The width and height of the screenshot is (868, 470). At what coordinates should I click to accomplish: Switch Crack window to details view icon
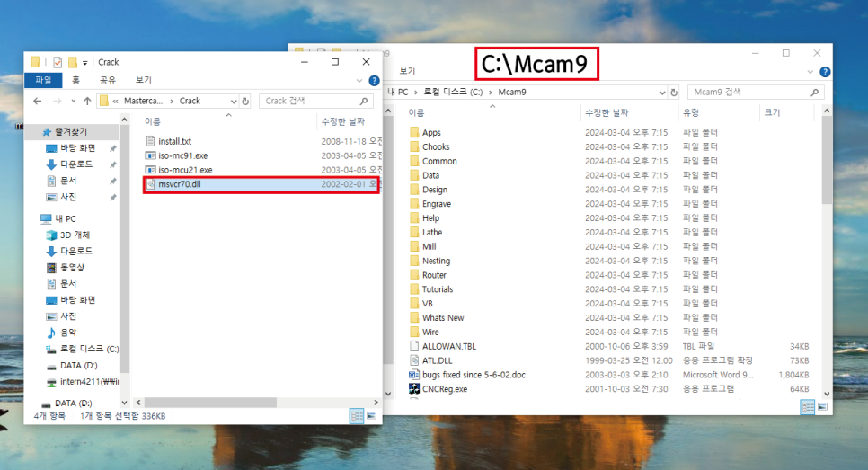pyautogui.click(x=357, y=416)
